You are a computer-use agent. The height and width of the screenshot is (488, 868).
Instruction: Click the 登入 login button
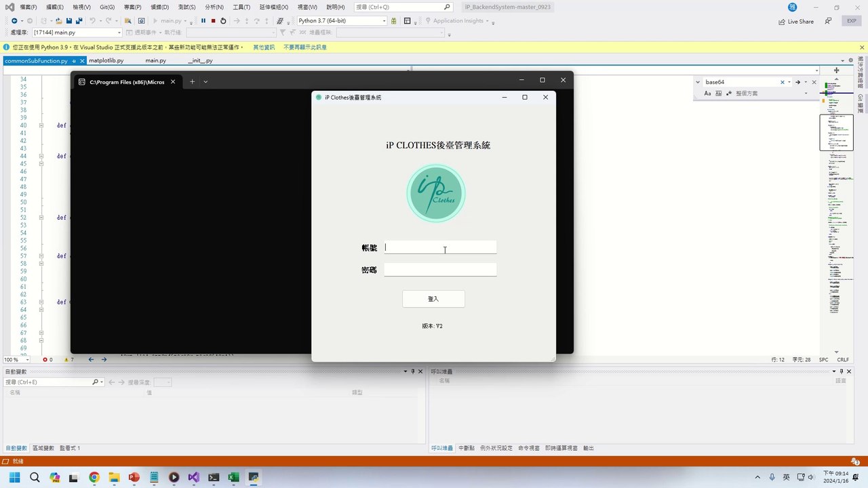433,299
